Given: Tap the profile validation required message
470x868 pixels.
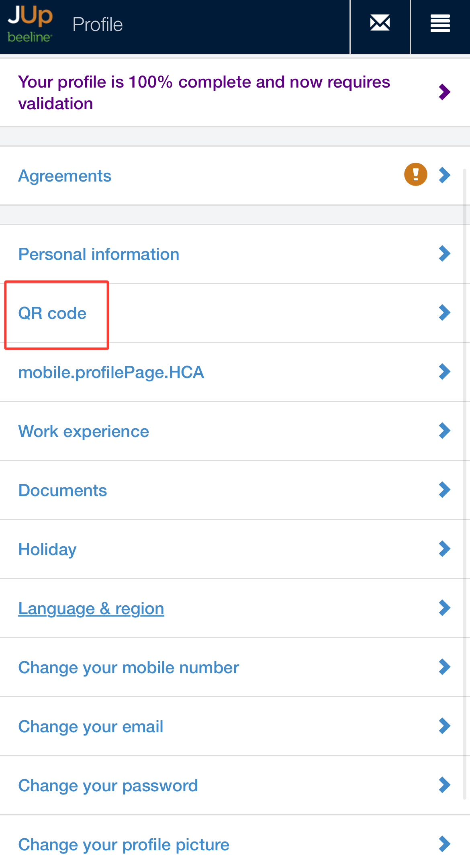Looking at the screenshot, I should (x=204, y=93).
